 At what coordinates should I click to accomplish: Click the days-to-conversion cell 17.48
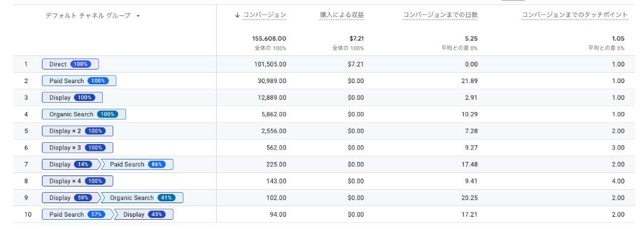pos(469,164)
